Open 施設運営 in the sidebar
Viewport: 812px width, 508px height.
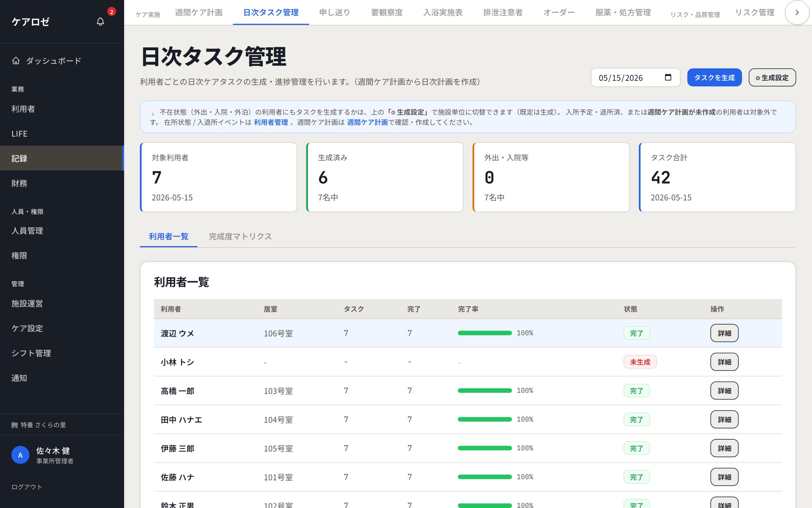62,303
